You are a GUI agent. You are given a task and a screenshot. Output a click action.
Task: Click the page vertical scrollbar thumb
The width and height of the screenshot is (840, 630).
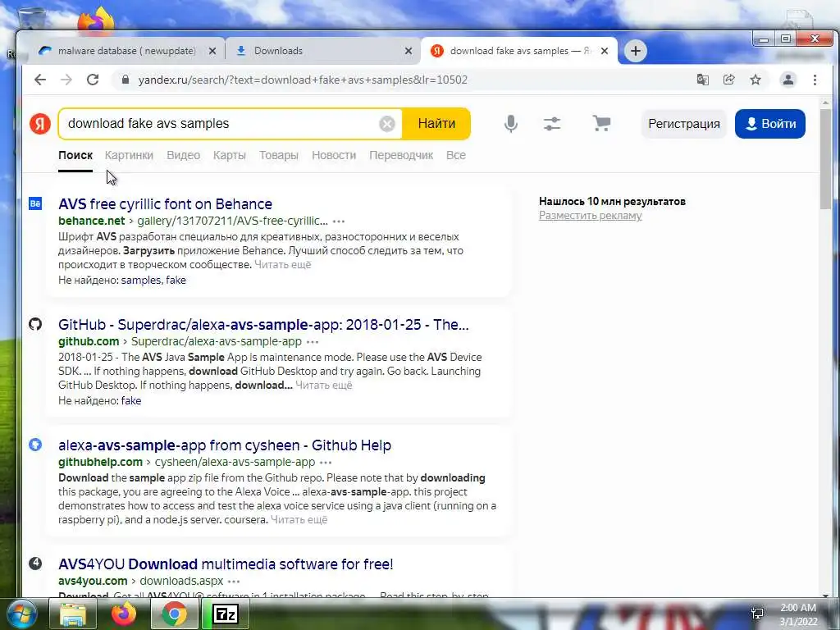825,160
